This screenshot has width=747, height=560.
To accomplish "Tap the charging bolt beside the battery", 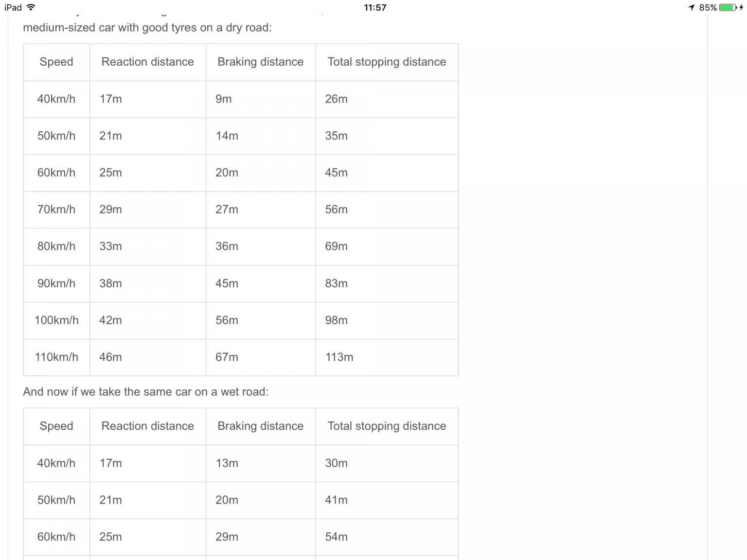I will 742,7.
